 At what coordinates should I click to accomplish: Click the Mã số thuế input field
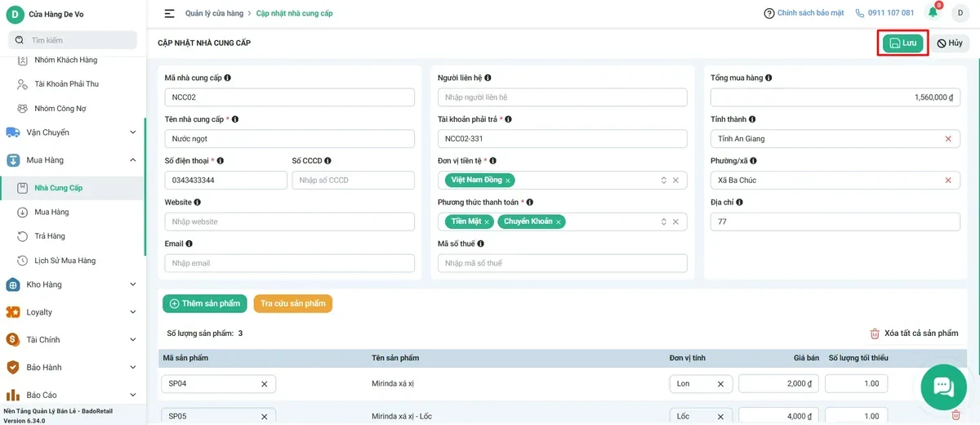point(562,263)
